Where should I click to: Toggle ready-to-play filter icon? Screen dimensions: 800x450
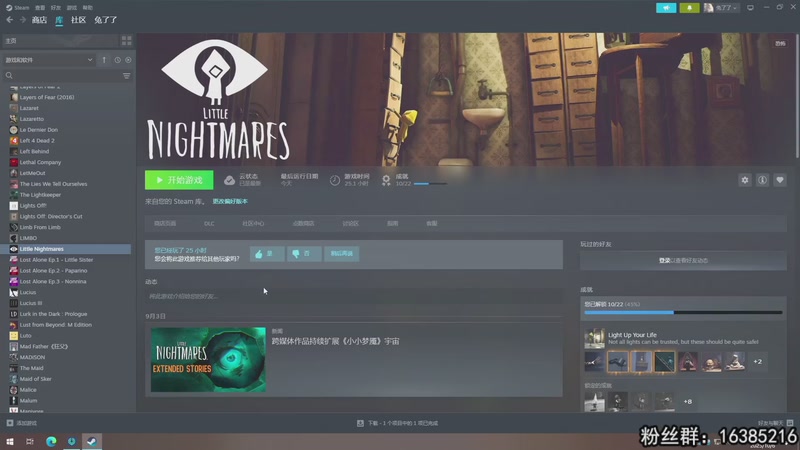point(128,60)
